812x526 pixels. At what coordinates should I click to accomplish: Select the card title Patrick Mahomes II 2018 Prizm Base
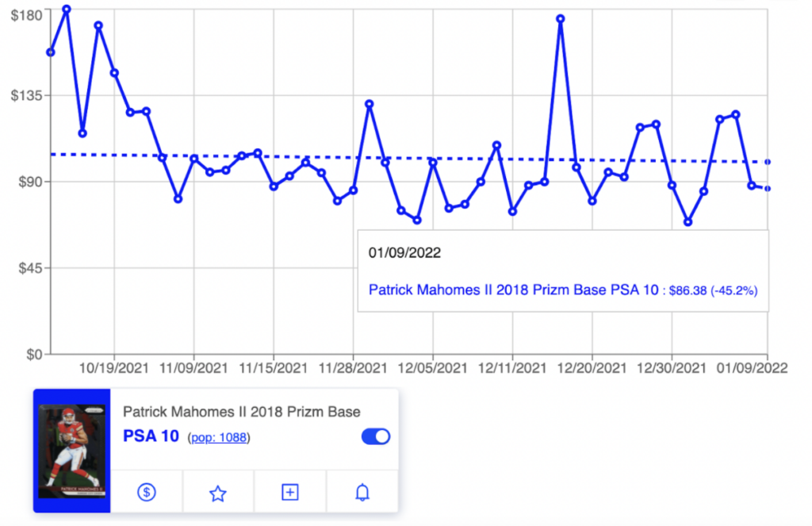241,412
